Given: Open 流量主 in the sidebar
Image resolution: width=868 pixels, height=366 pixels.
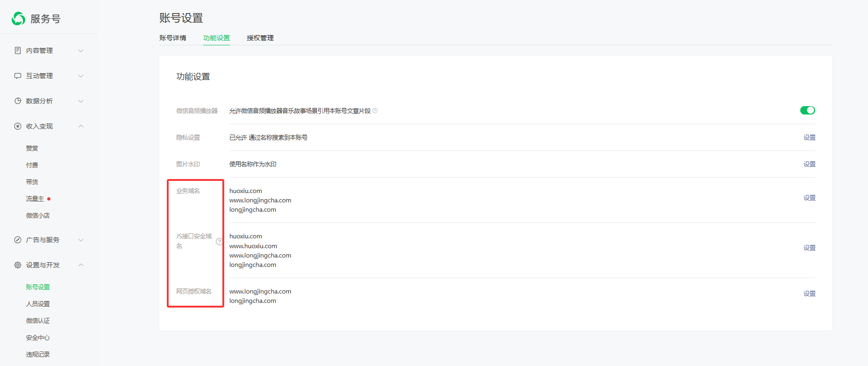Looking at the screenshot, I should pos(35,199).
